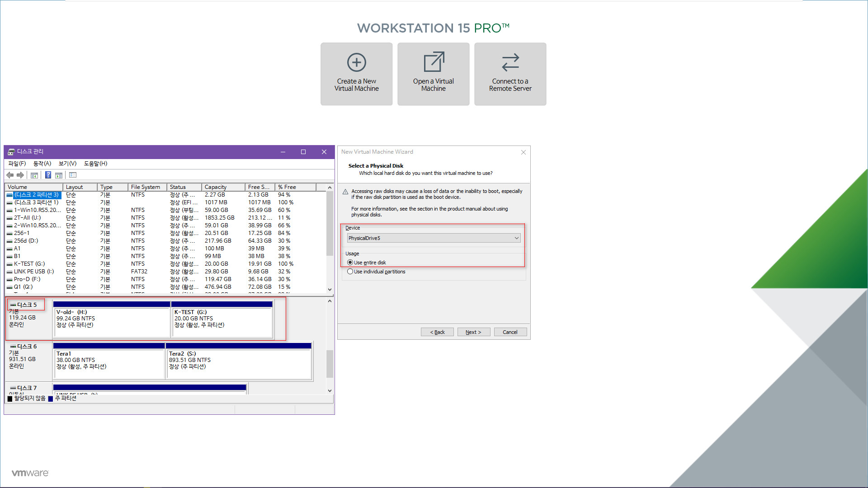This screenshot has height=488, width=868.
Task: Maximize the Disk Management window
Action: 303,152
